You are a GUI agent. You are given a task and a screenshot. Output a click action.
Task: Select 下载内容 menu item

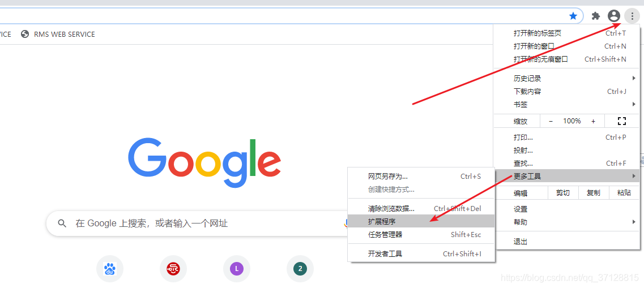[x=566, y=92]
